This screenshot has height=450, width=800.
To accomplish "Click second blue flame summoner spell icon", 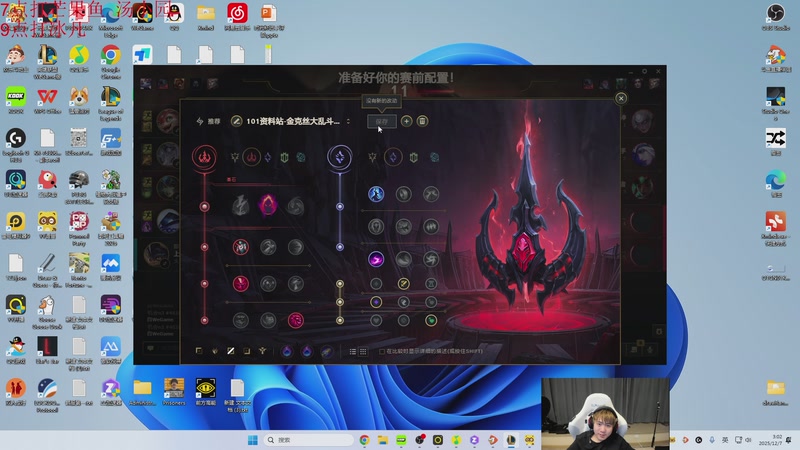I will pyautogui.click(x=307, y=351).
